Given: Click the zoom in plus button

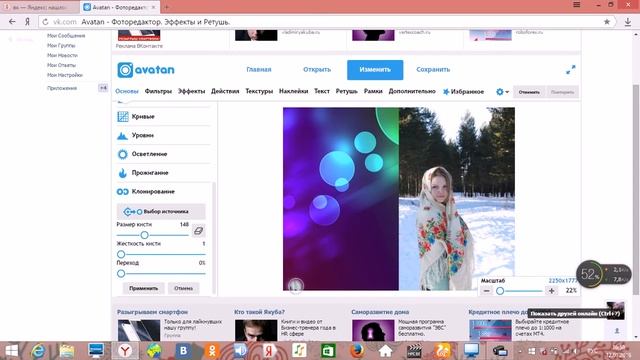Looking at the screenshot, I should [x=551, y=291].
